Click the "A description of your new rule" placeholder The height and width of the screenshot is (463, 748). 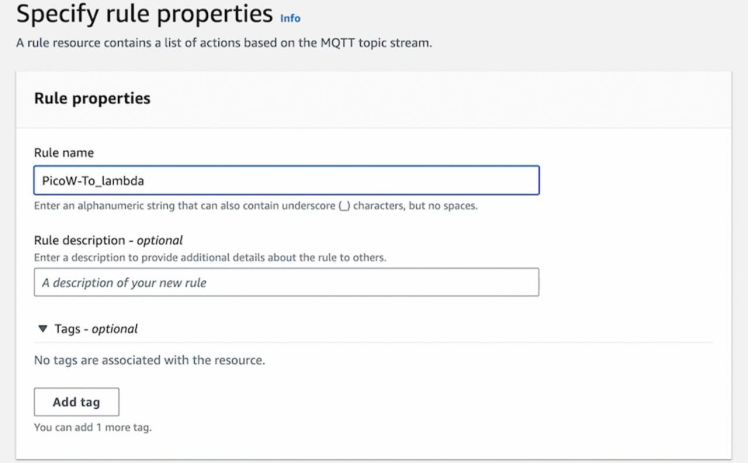point(124,282)
